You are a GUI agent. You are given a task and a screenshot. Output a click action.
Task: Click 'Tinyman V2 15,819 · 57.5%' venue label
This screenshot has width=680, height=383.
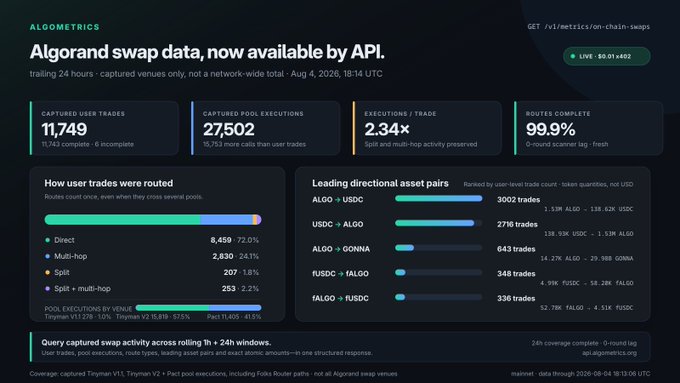point(153,317)
